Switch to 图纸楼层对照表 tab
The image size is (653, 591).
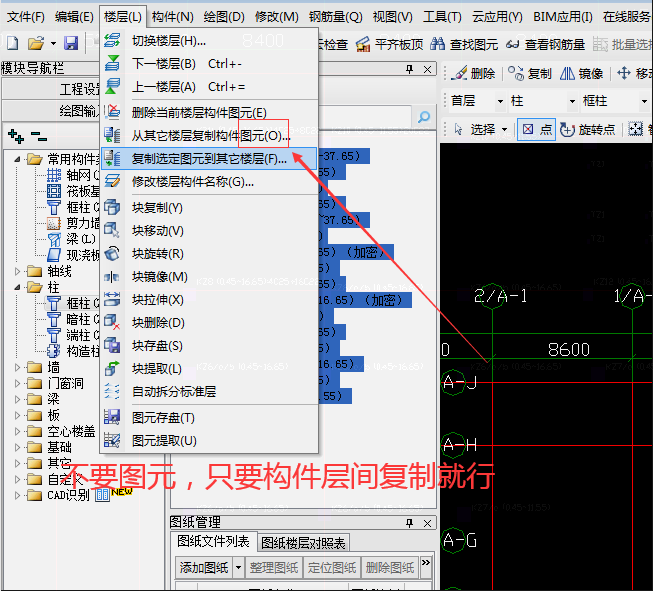pos(303,543)
